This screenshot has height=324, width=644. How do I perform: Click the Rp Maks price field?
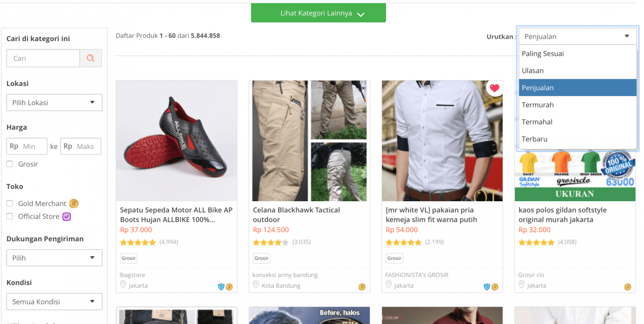click(81, 146)
